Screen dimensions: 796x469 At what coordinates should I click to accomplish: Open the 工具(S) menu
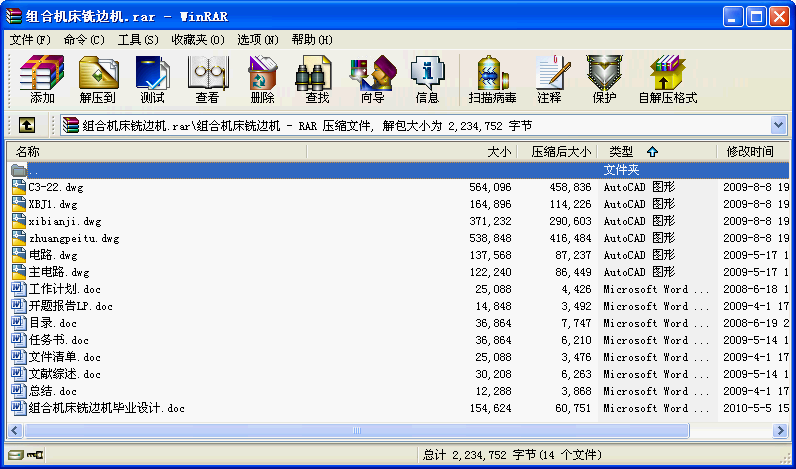[138, 40]
